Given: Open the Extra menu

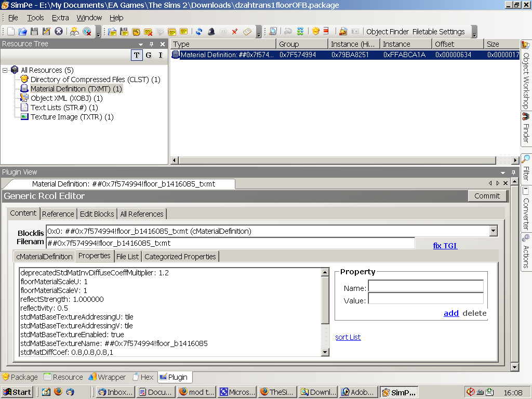Looking at the screenshot, I should pyautogui.click(x=60, y=18).
